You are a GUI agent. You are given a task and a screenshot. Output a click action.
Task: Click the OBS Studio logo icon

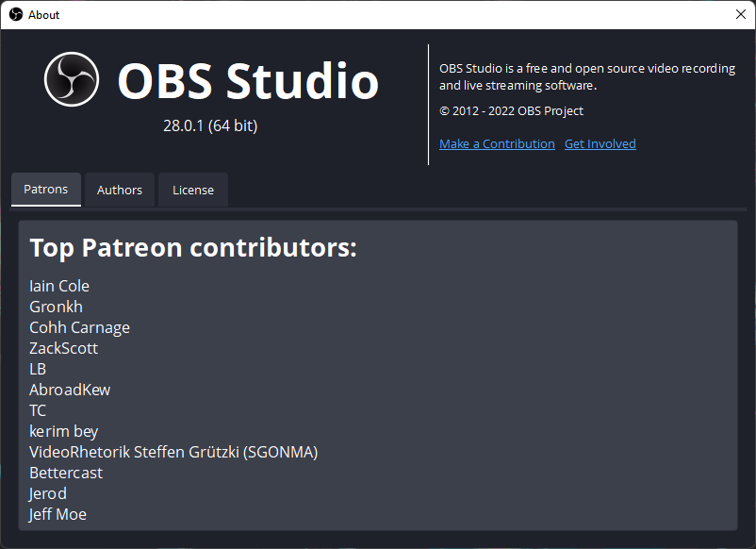(73, 79)
